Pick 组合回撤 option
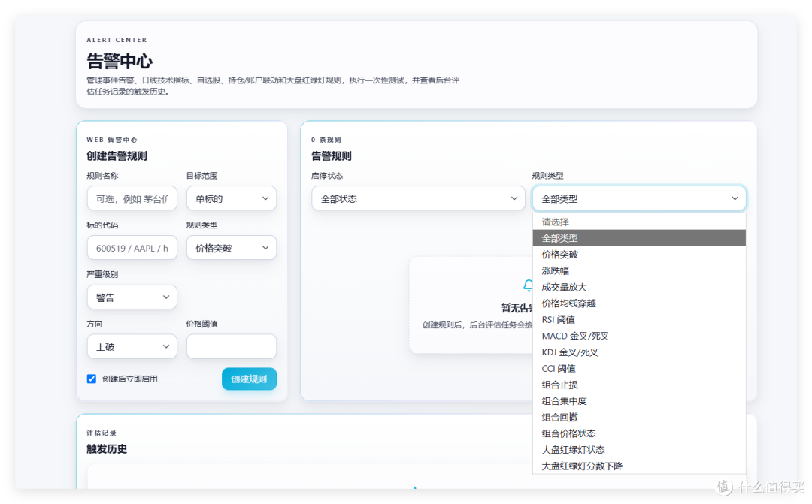Screen dimensions: 812x504 coord(639,417)
